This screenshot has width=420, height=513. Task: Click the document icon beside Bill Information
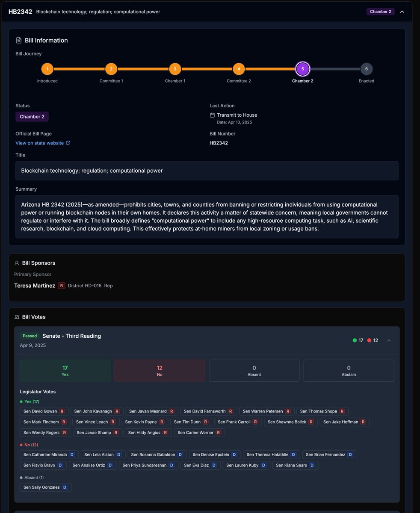(18, 40)
